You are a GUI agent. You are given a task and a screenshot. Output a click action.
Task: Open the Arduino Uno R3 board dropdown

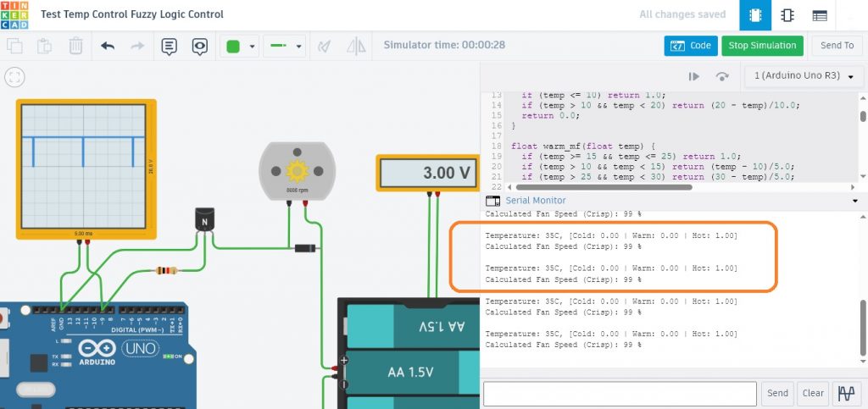(804, 76)
